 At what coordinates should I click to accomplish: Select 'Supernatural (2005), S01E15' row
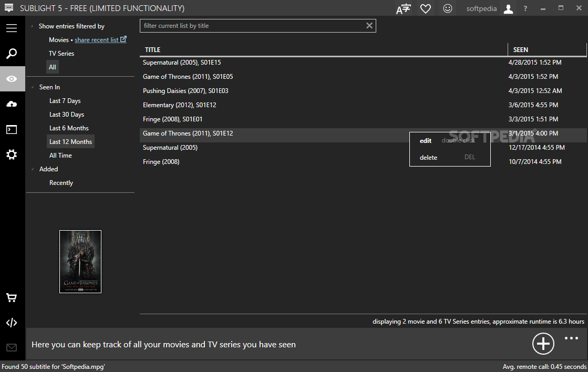(x=363, y=62)
